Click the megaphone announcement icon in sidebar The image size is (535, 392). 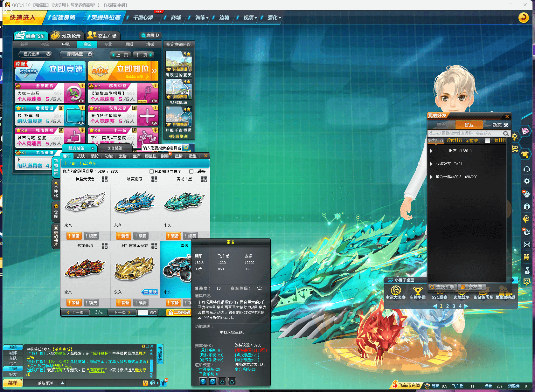[526, 219]
